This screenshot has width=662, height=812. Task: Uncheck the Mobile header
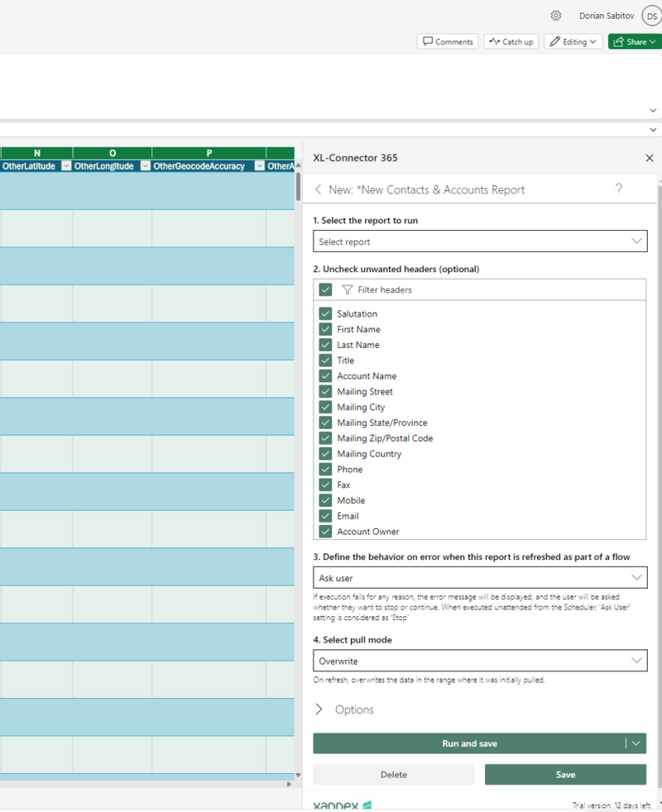pos(325,500)
